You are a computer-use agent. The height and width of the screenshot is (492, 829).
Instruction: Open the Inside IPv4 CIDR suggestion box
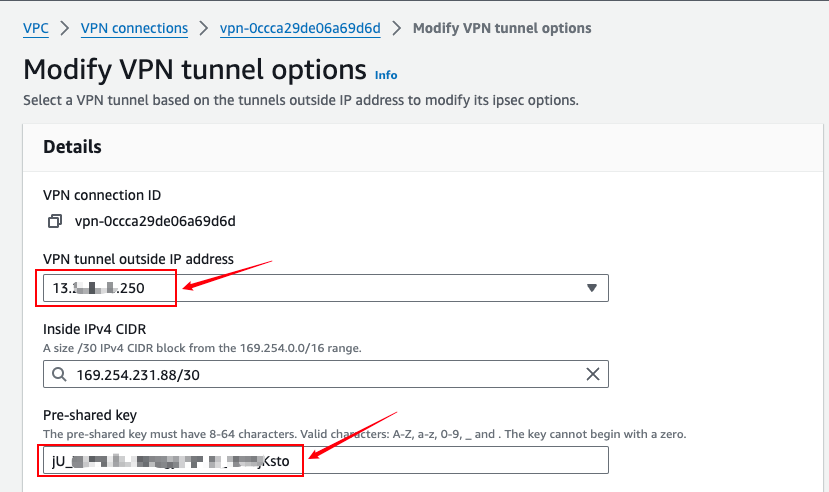tap(326, 374)
